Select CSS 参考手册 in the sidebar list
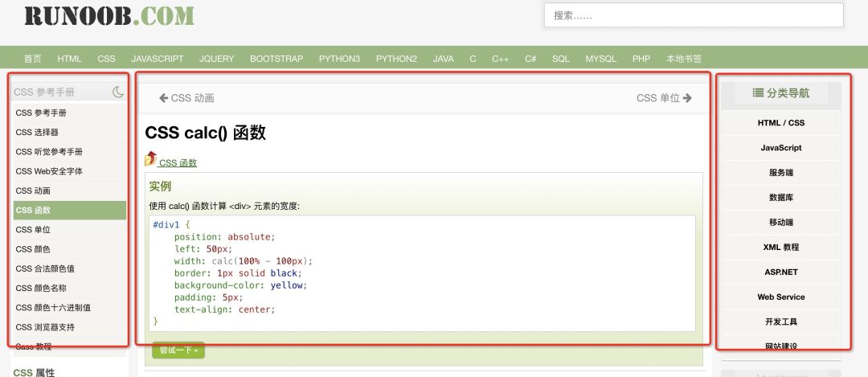The height and width of the screenshot is (377, 868). click(x=70, y=113)
